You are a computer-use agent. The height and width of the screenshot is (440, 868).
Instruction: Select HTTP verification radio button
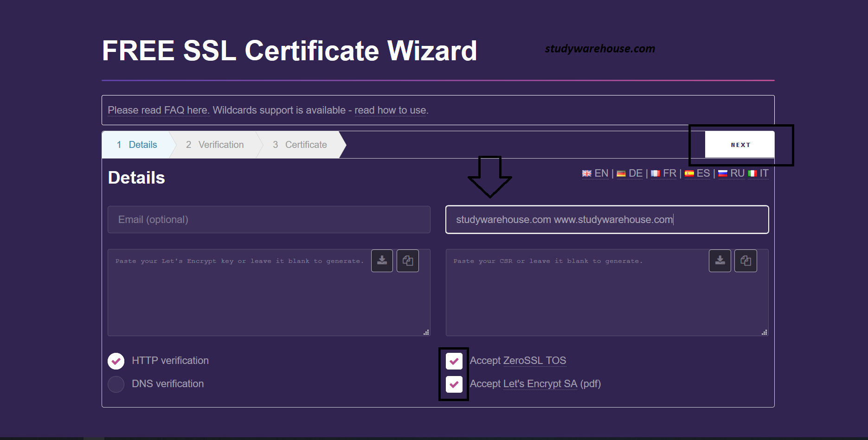(x=116, y=361)
